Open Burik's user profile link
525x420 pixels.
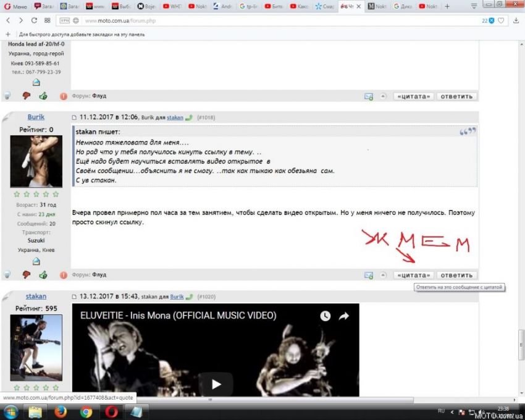[x=36, y=117]
